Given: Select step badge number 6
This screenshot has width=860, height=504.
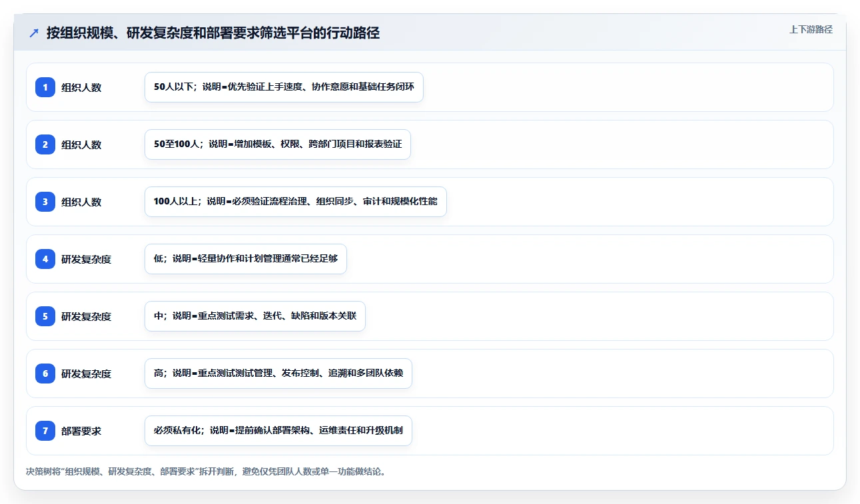Looking at the screenshot, I should coord(45,374).
